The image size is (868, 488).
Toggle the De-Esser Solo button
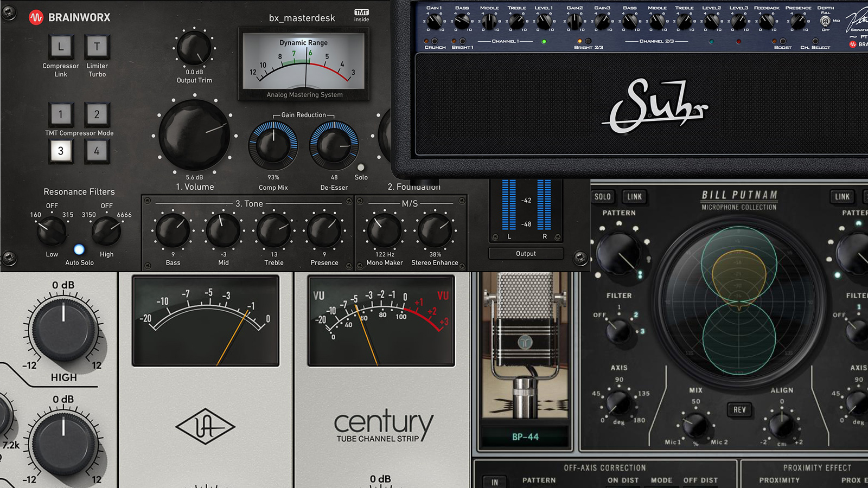tap(361, 168)
